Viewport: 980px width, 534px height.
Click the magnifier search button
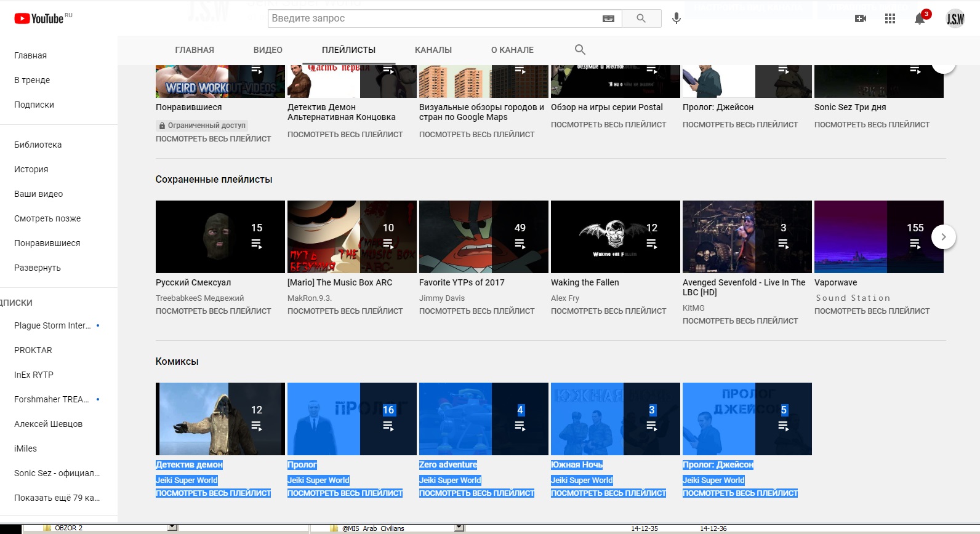pyautogui.click(x=641, y=18)
